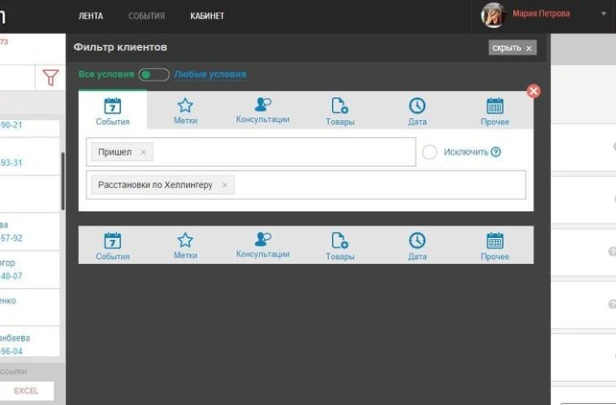Add a Метки condition from lower row
The image size is (616, 405).
coord(185,246)
